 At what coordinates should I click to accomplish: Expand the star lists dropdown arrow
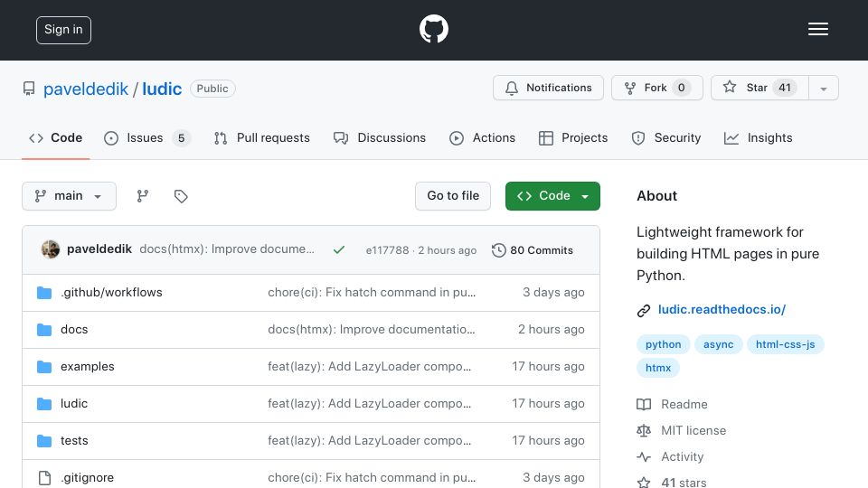[x=824, y=89]
